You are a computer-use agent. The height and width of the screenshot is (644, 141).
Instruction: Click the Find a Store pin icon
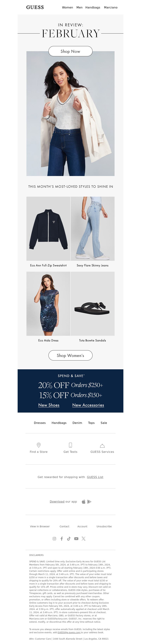[x=39, y=445]
